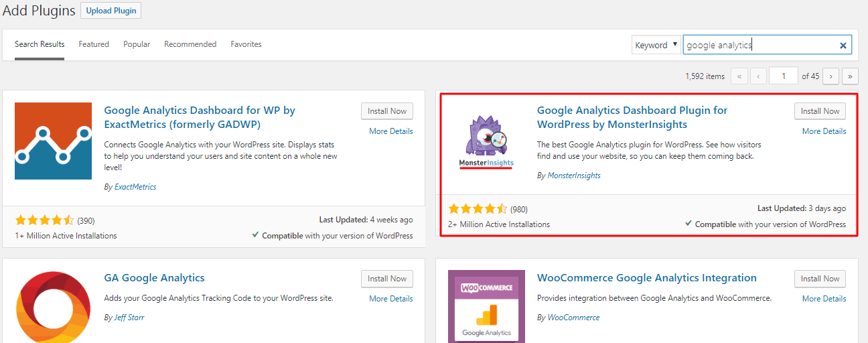Click the '(980)' rating count
This screenshot has height=343, width=868.
(x=519, y=210)
